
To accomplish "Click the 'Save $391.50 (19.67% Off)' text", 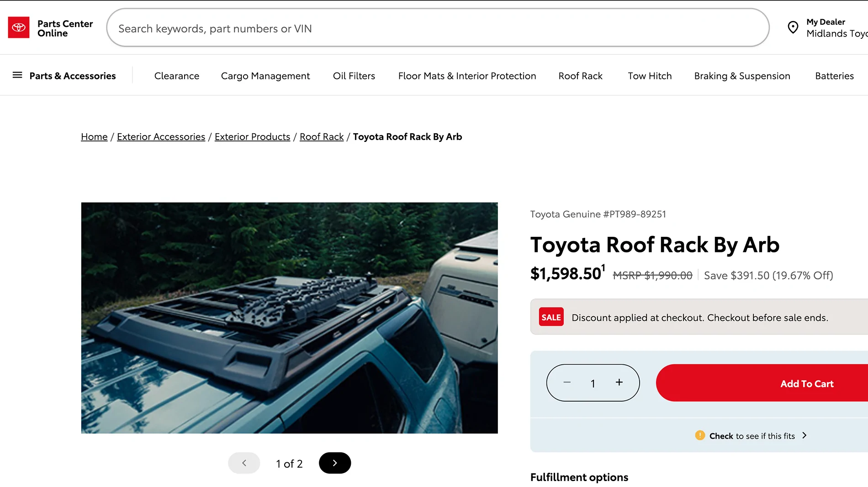I will click(768, 275).
